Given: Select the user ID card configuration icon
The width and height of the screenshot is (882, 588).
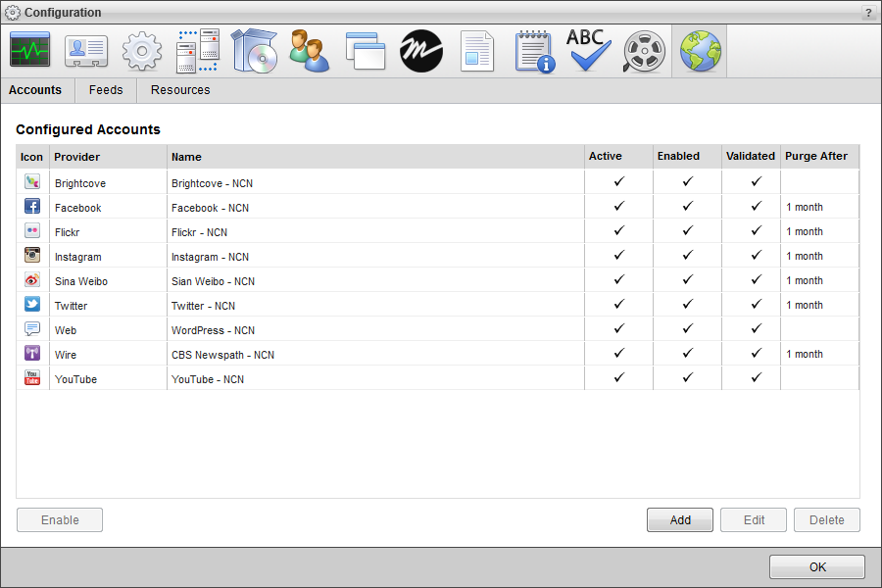Looking at the screenshot, I should coord(85,50).
